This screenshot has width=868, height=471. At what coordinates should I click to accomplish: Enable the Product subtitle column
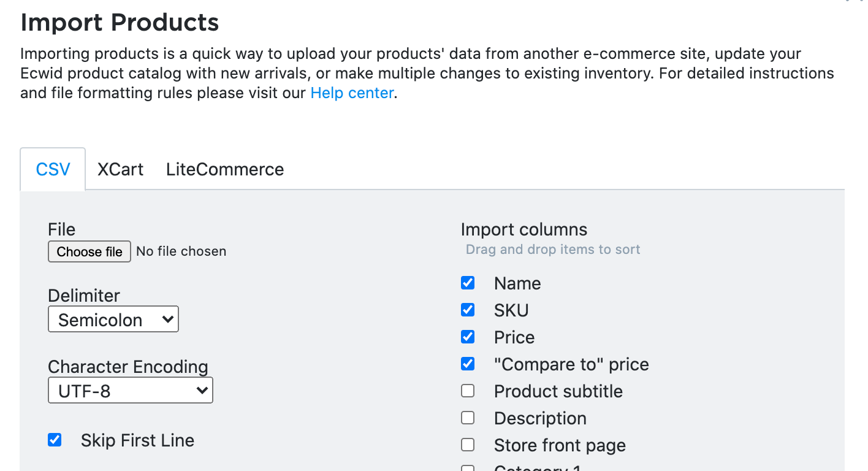click(468, 391)
